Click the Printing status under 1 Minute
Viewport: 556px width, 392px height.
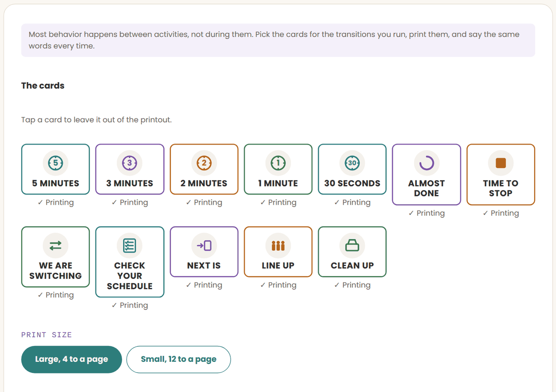coord(278,202)
